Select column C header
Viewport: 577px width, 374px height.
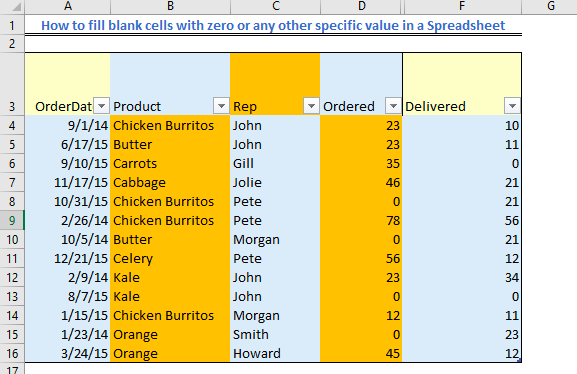point(276,6)
